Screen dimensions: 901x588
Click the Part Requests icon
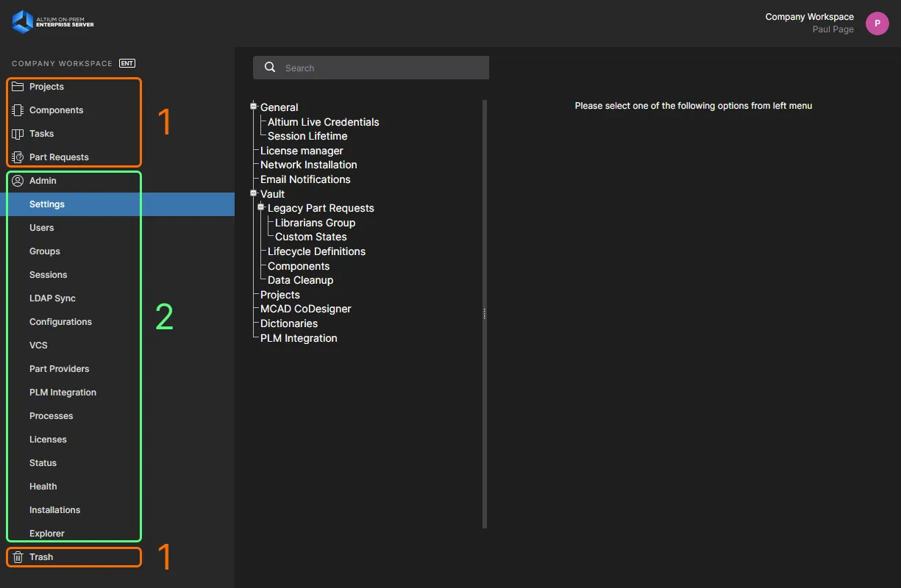click(x=18, y=157)
